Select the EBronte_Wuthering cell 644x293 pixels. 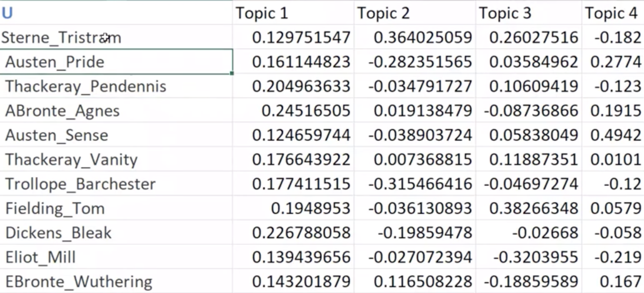coord(79,282)
